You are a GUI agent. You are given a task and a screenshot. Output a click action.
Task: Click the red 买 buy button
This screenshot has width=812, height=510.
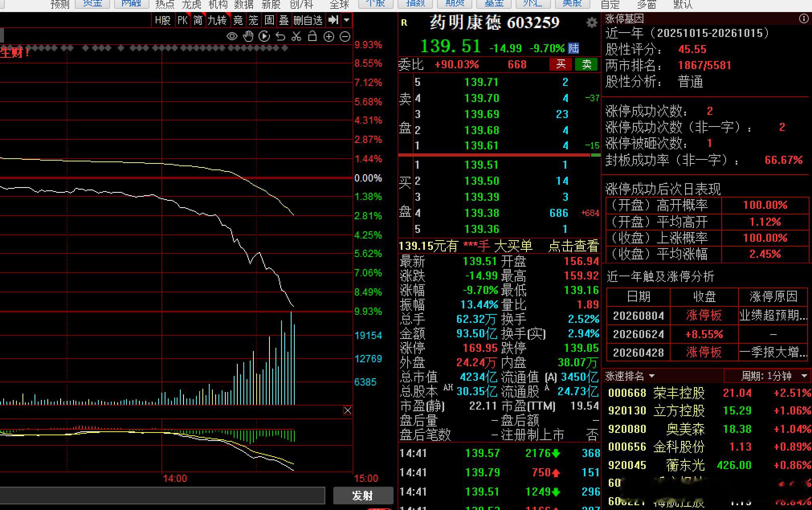(561, 64)
